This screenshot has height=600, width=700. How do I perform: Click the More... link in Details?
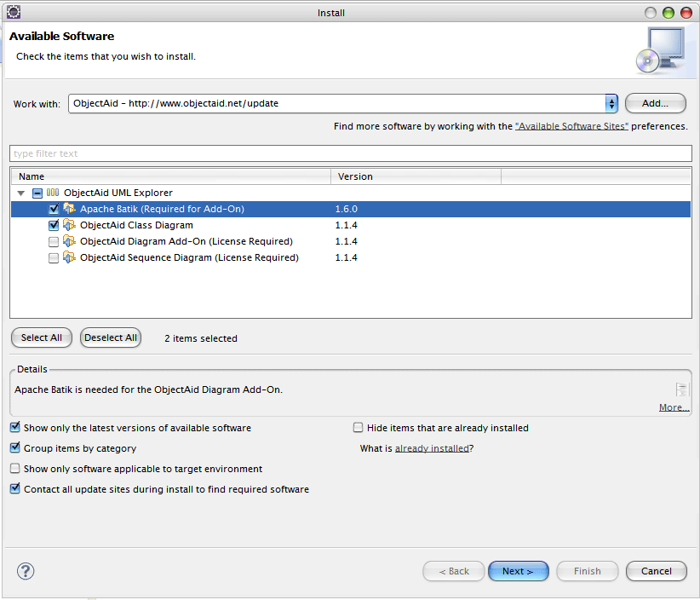coord(674,407)
